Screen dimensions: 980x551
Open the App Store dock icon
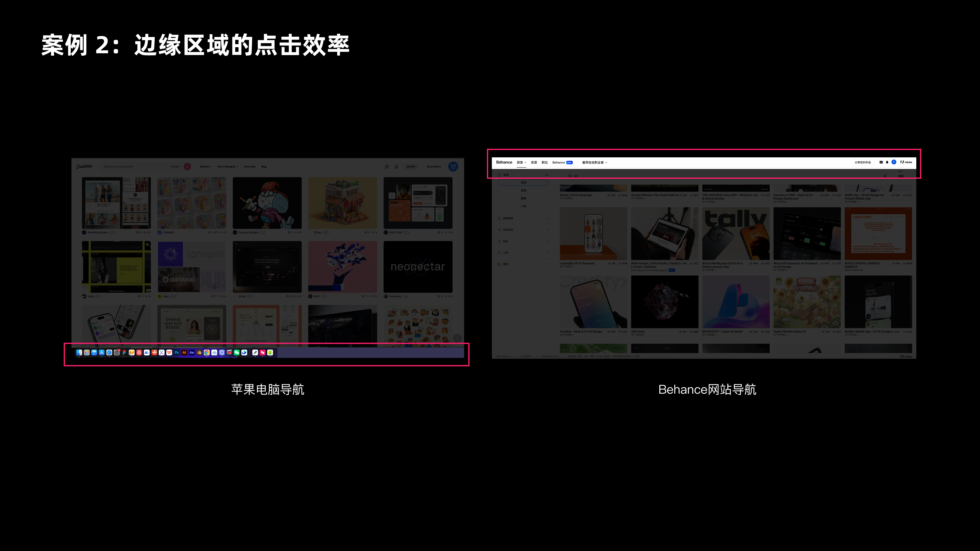coord(102,353)
